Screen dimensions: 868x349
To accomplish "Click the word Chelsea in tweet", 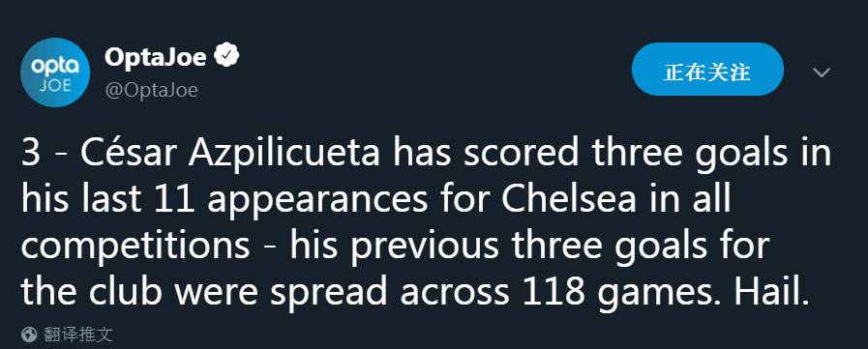I will click(x=569, y=200).
